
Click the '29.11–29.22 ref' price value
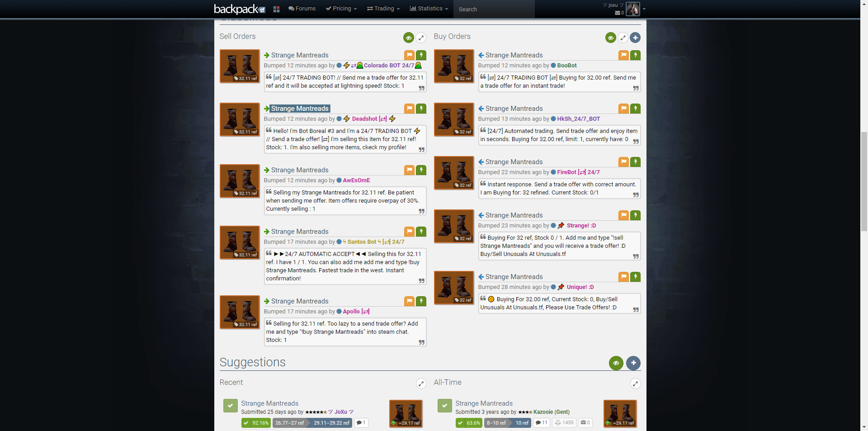click(x=331, y=423)
